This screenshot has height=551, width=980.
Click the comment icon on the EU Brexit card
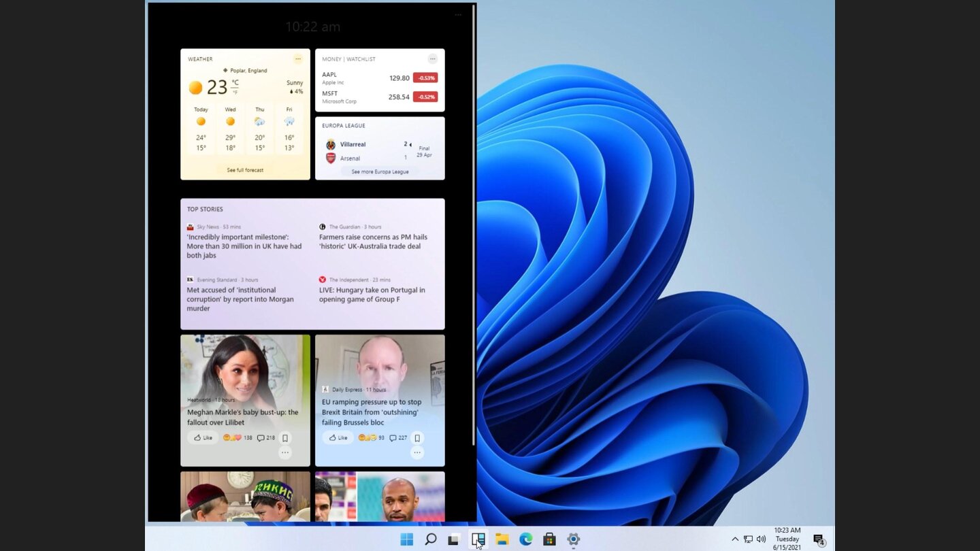click(x=393, y=437)
